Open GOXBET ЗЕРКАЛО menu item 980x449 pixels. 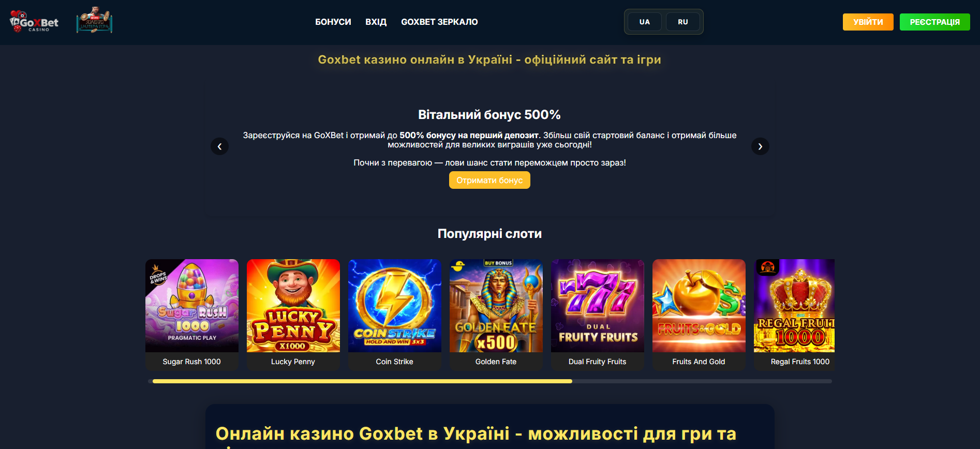(x=439, y=22)
